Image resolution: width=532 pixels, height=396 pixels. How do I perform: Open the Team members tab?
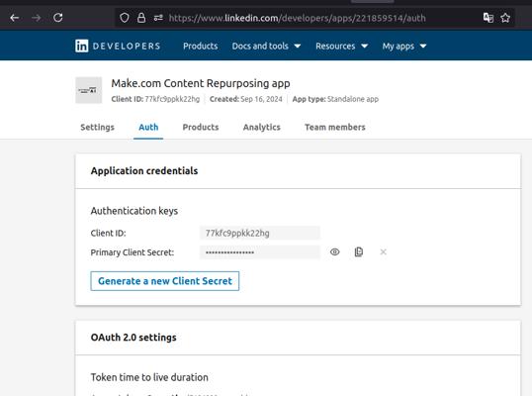[x=335, y=128]
